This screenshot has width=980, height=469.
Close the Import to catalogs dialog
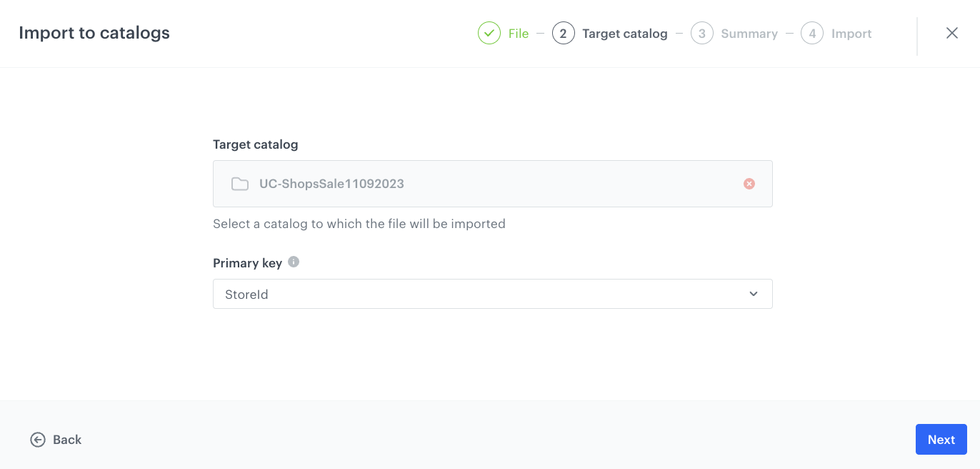[952, 33]
